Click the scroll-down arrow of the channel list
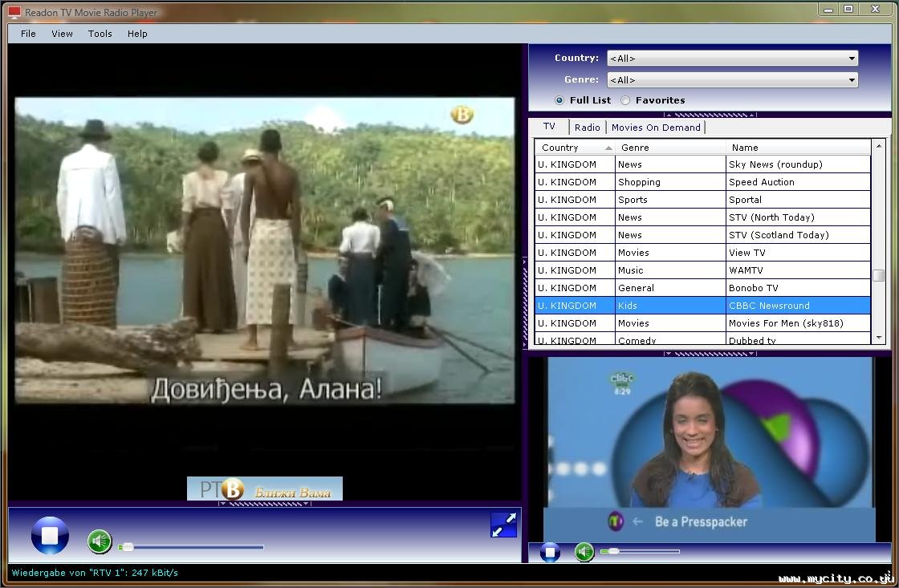899x588 pixels. (878, 339)
